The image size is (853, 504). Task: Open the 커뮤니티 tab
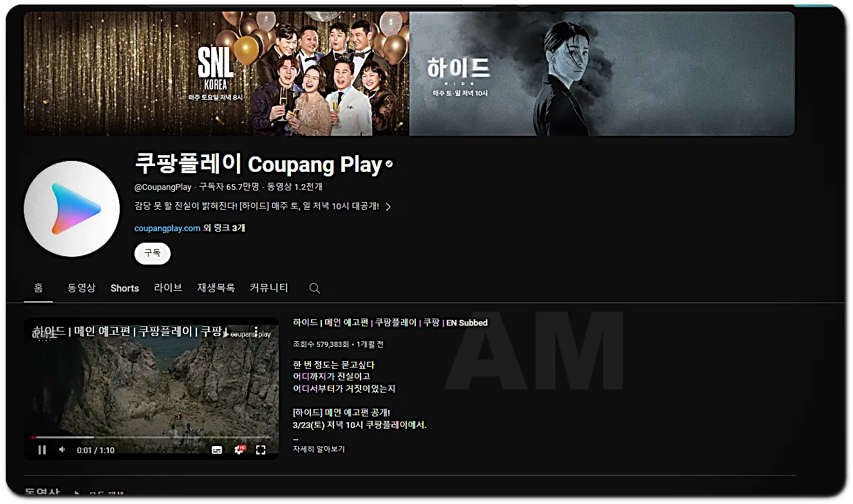(x=268, y=288)
